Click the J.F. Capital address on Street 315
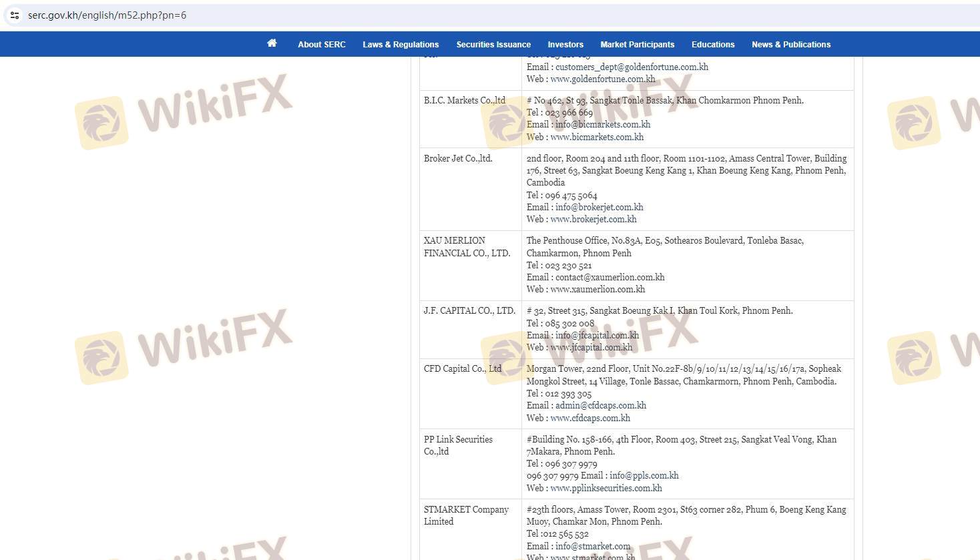 coord(660,310)
